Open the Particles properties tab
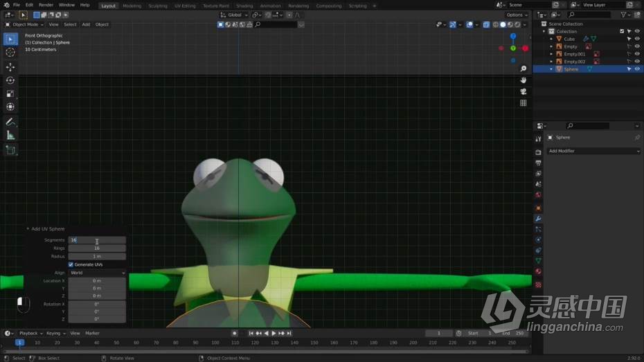 (538, 229)
